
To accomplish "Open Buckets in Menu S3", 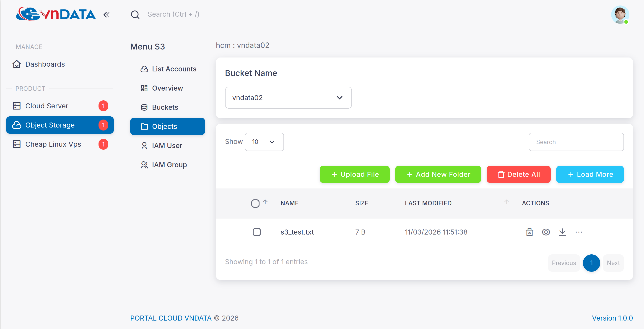I will [165, 107].
